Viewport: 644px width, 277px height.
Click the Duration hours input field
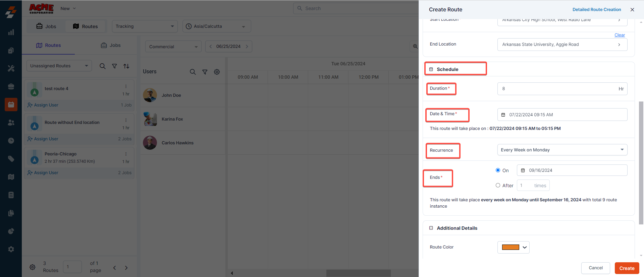coord(562,89)
